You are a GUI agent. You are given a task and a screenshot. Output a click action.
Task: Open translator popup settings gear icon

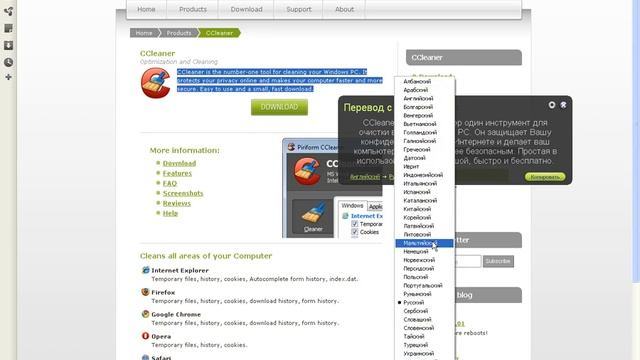pos(552,105)
